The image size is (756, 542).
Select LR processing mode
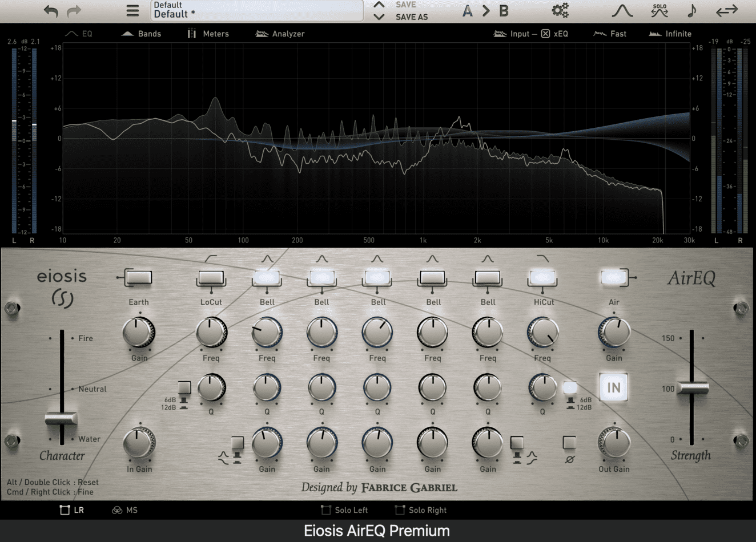point(72,510)
